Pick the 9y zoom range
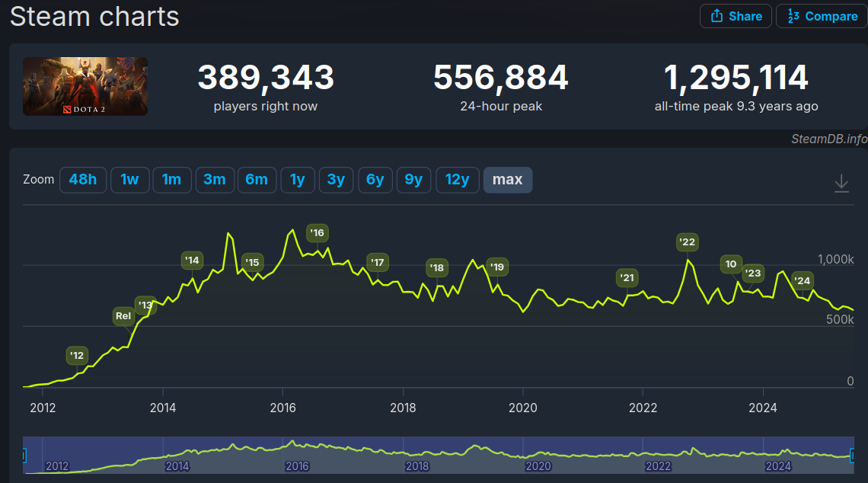Image resolution: width=868 pixels, height=483 pixels. [414, 180]
